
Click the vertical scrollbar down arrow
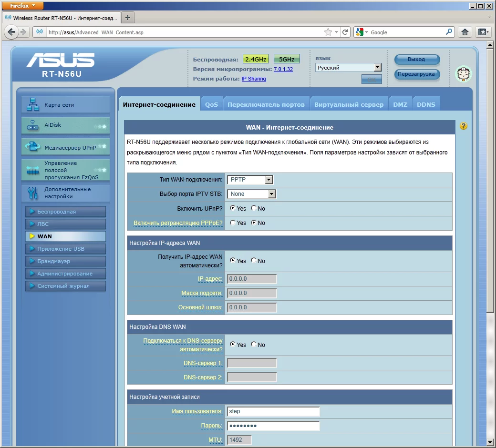(x=490, y=442)
